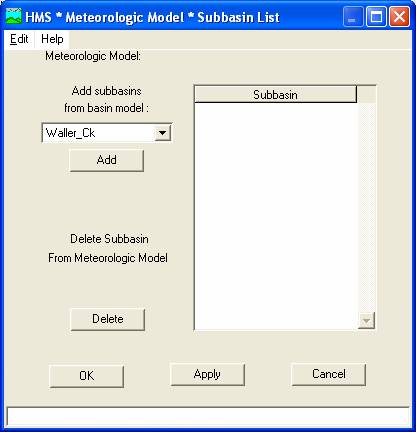Click the Apply button
This screenshot has height=432, width=416.
coord(207,374)
